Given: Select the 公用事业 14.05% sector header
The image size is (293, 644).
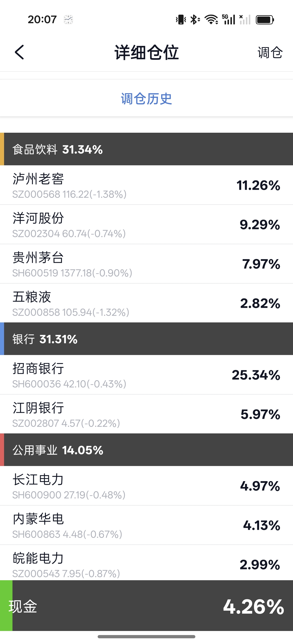Looking at the screenshot, I should [146, 450].
